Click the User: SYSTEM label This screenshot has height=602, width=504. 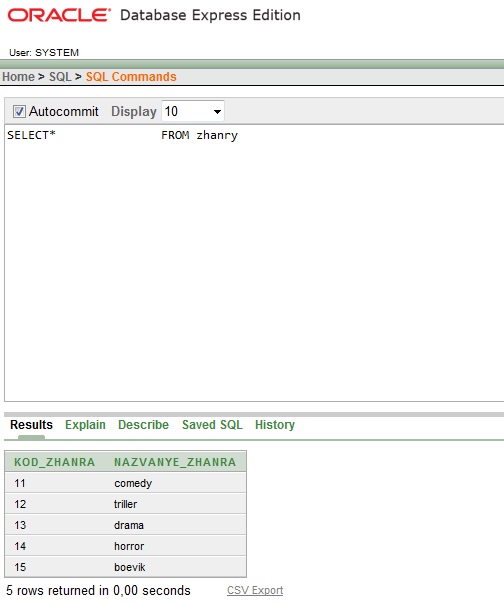tap(44, 53)
